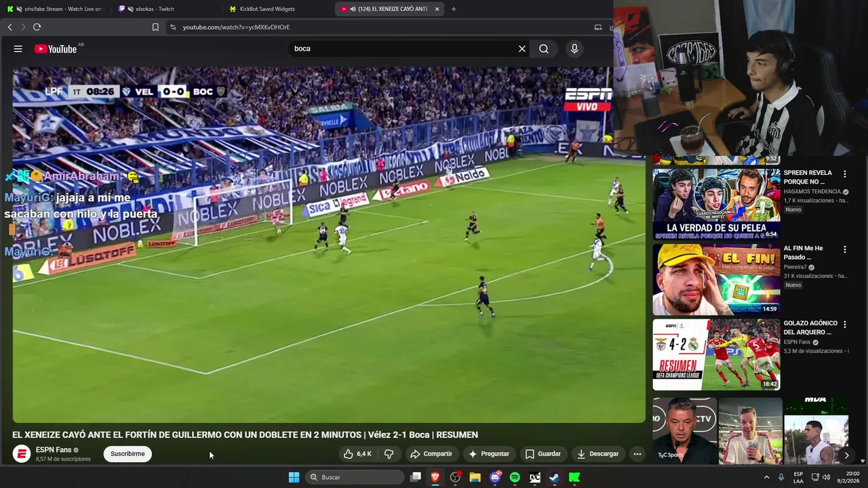Open options for the GOLAZO AGÓNICO video
Screen dimensions: 868x488
(845, 325)
